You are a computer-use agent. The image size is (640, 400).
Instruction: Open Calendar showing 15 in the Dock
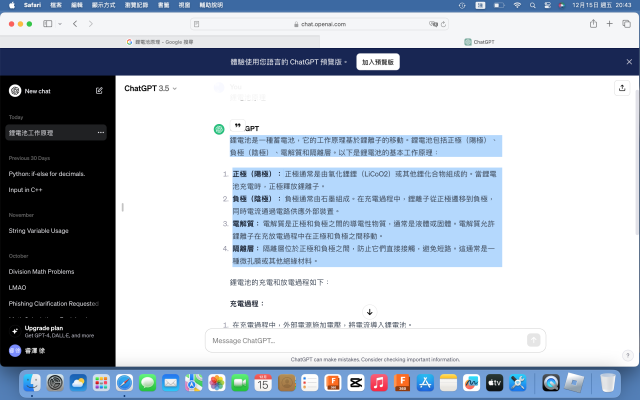tap(263, 383)
